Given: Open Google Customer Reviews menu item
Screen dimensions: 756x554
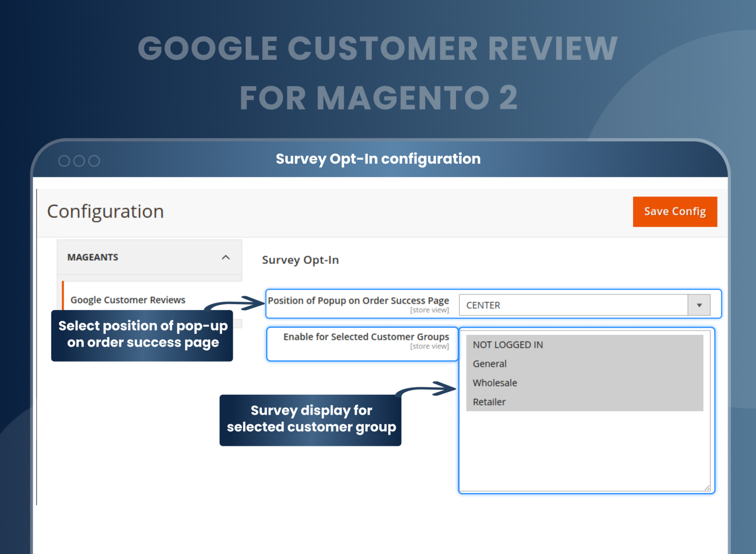Looking at the screenshot, I should point(128,300).
